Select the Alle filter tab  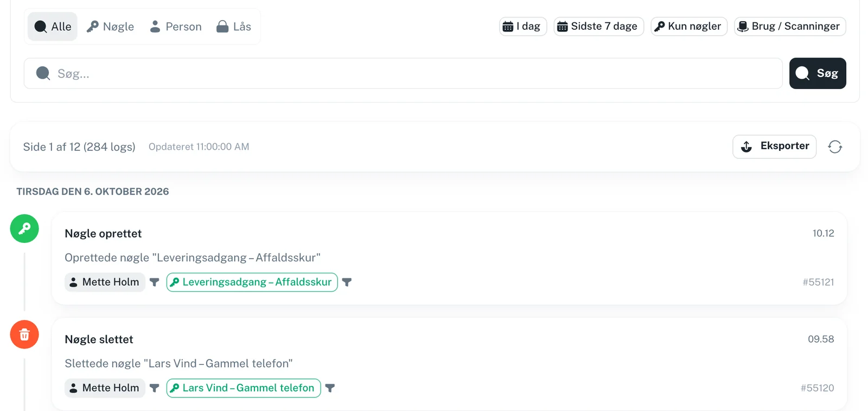(x=53, y=27)
